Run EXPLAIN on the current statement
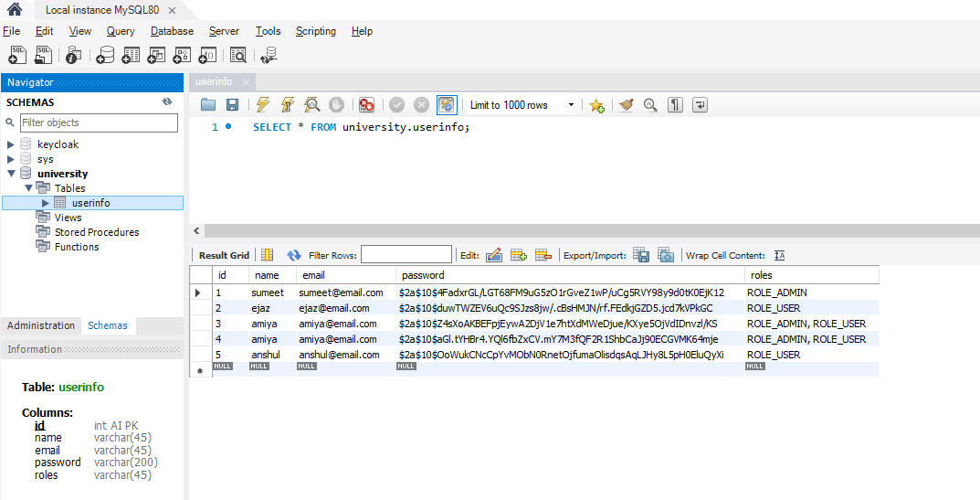Viewport: 980px width, 500px height. (x=311, y=105)
